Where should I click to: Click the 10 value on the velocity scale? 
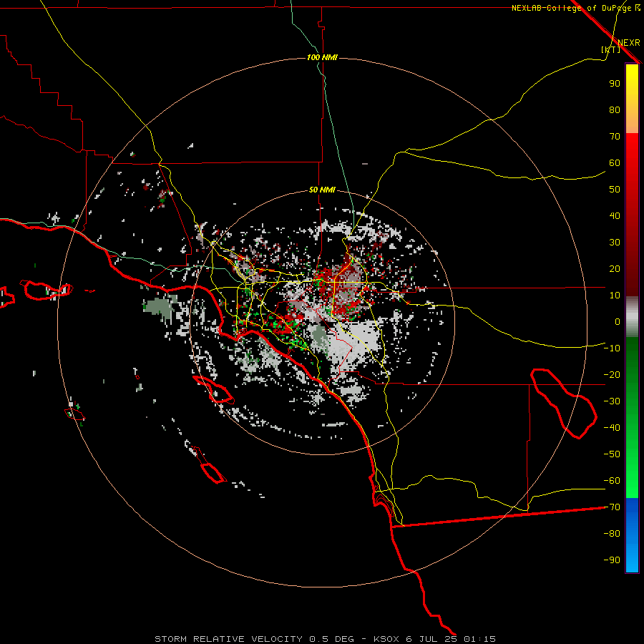[615, 296]
